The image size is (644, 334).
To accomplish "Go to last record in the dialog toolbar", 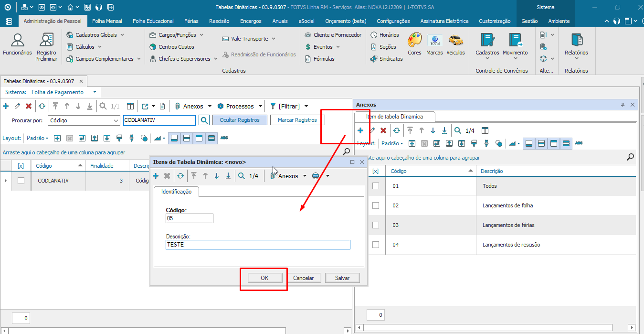I will 228,176.
